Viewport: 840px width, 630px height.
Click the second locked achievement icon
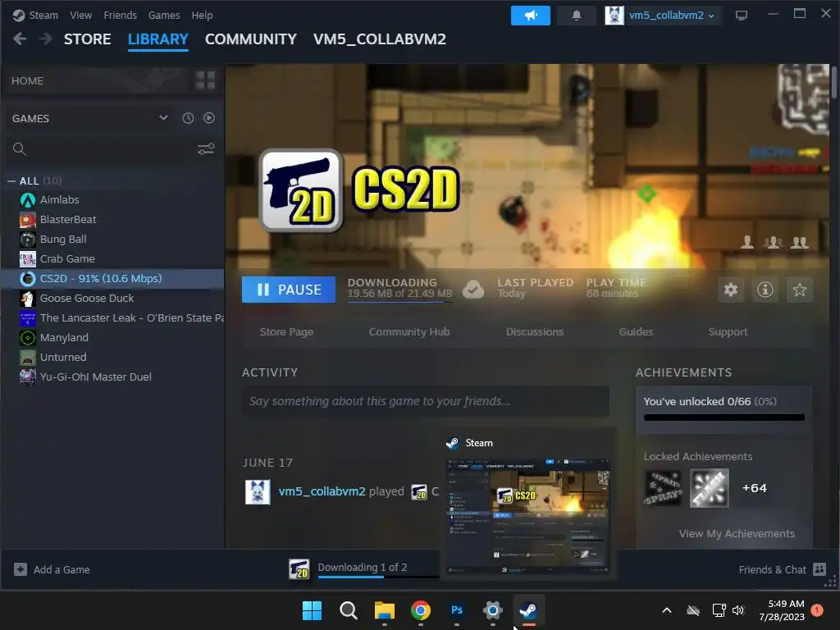pyautogui.click(x=710, y=488)
